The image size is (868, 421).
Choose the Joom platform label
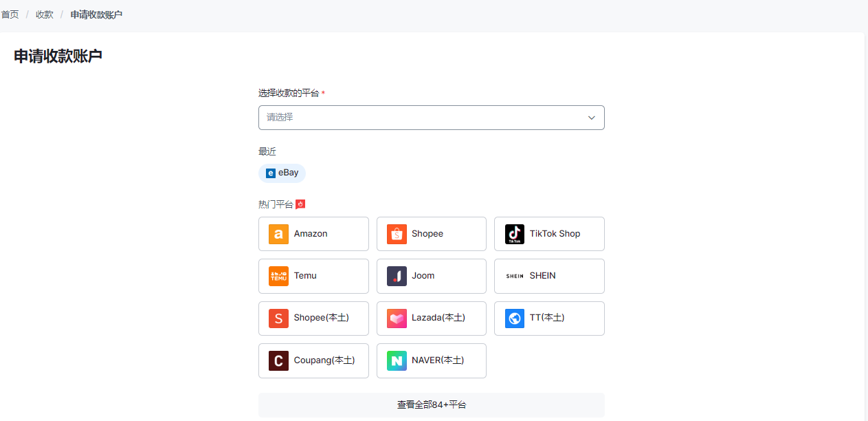423,276
